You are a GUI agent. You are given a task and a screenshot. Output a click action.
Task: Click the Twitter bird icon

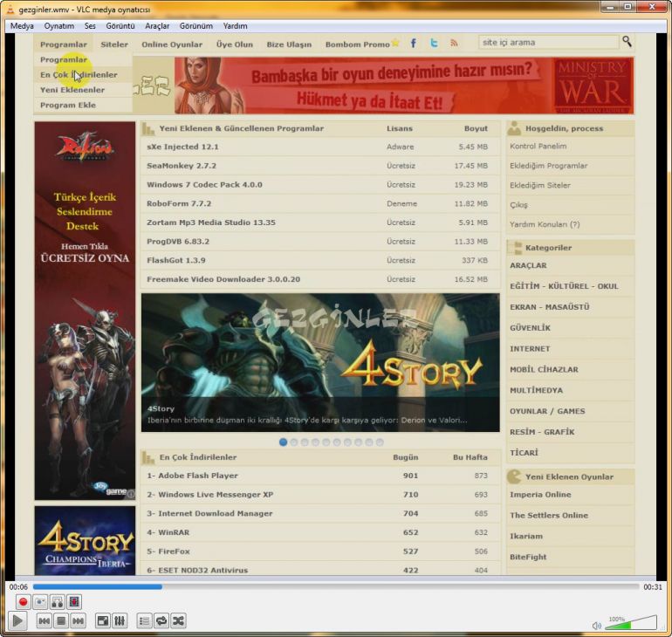click(x=434, y=44)
